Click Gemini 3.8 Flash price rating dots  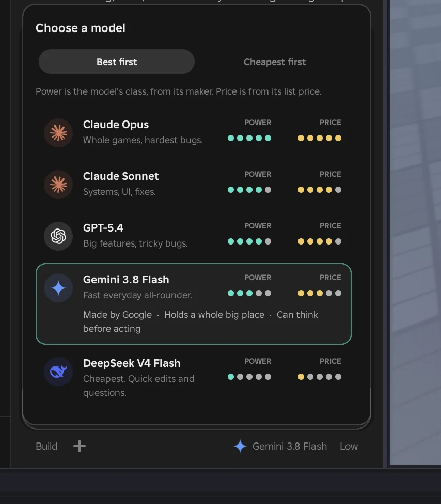pos(320,293)
